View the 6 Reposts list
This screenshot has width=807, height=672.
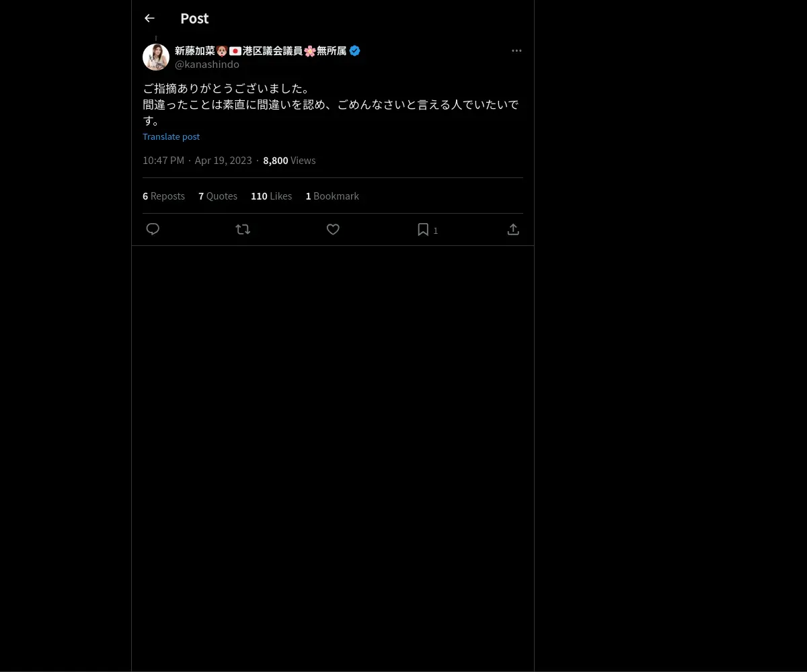163,196
